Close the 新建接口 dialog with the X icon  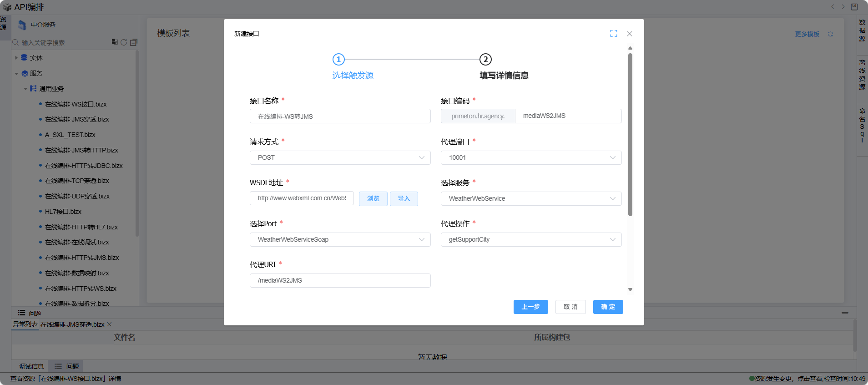click(x=629, y=34)
